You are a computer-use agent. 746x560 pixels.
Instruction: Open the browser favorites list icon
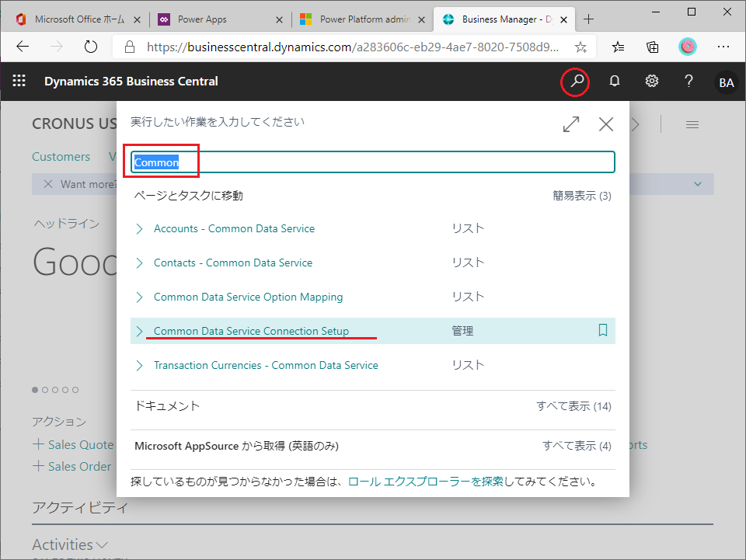point(618,47)
